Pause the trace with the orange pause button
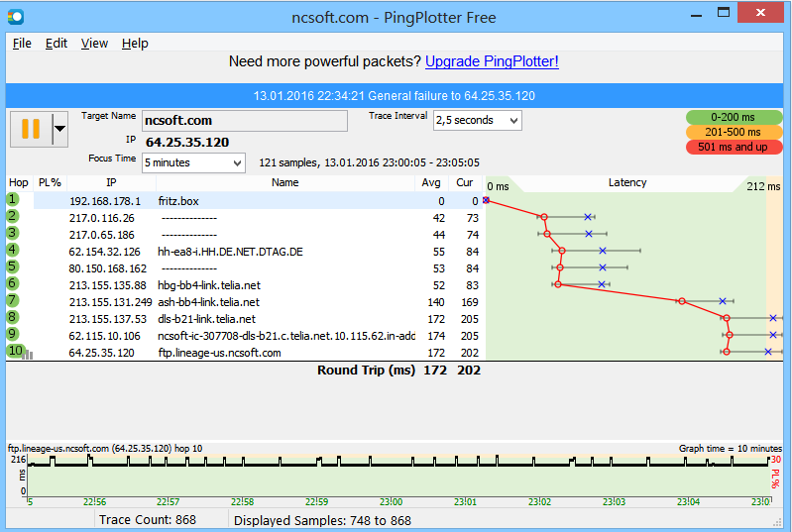The image size is (792, 532). (30, 129)
